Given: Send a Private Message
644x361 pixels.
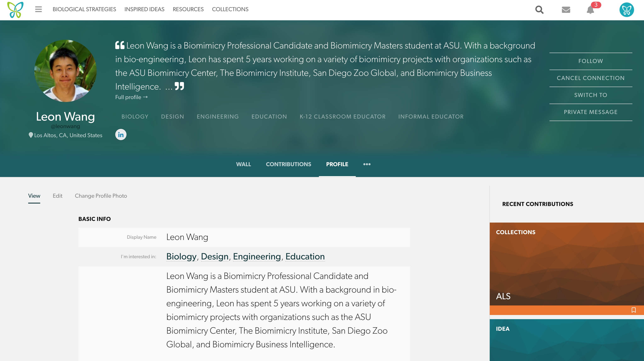Looking at the screenshot, I should pyautogui.click(x=591, y=112).
